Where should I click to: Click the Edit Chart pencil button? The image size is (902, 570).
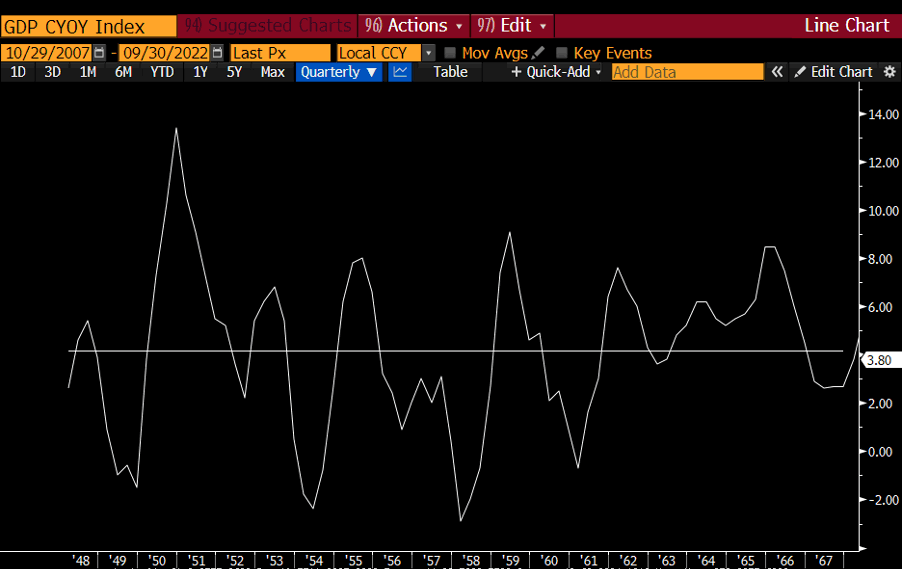(834, 72)
